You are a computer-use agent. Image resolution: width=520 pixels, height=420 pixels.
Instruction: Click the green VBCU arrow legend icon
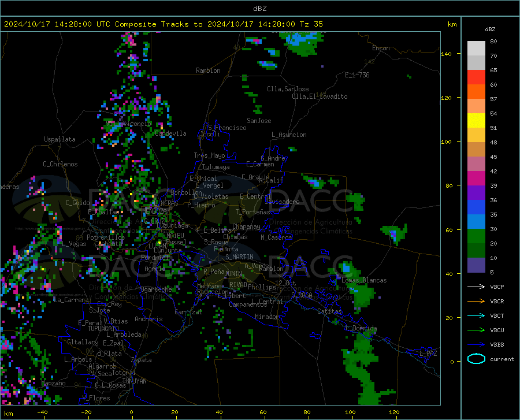coord(476,330)
